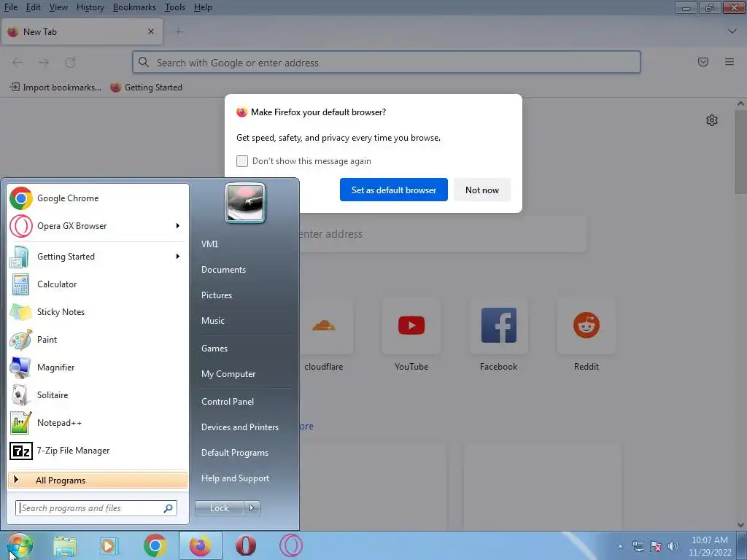The height and width of the screenshot is (560, 747).
Task: Open Firefox hamburger application menu
Action: (x=729, y=62)
